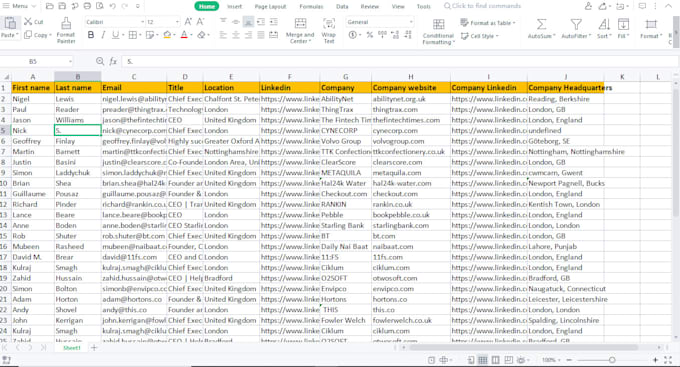Open the font size 12 dropdown
Image resolution: width=680 pixels, height=367 pixels.
[x=177, y=22]
